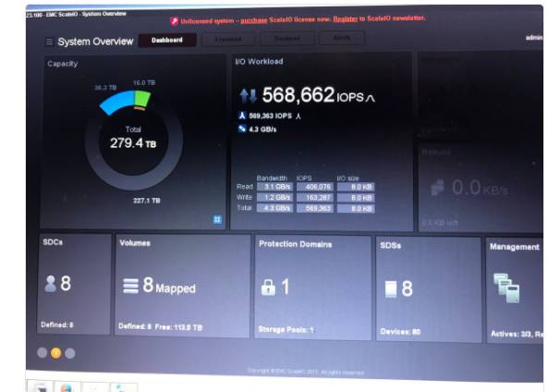Click the 569,363 IOPS peak icon
This screenshot has height=392, width=560.
click(x=242, y=116)
